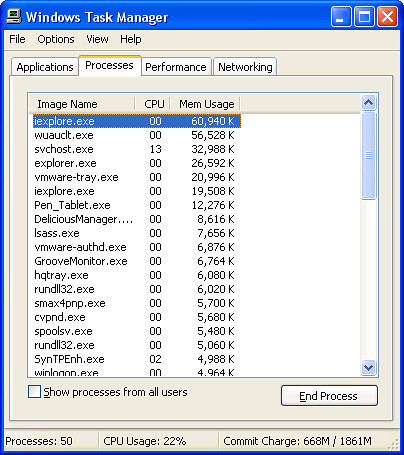Maximize the Windows Task Manager window
Screen dimensions: 404x455
click(364, 16)
